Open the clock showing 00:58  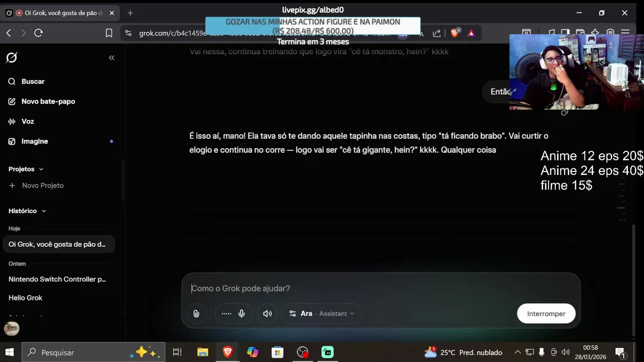(591, 352)
